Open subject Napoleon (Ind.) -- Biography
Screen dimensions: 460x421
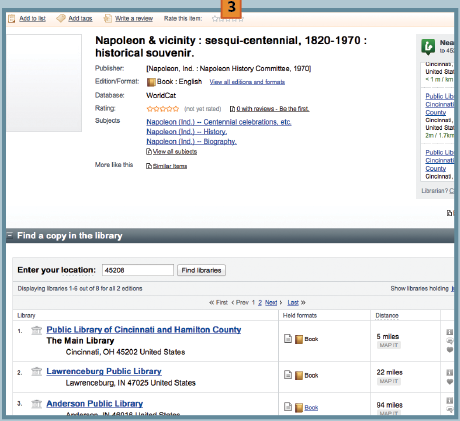pos(192,141)
